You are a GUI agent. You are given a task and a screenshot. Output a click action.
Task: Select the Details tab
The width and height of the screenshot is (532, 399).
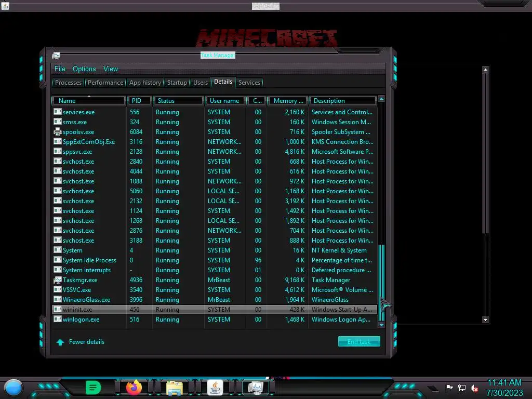coord(223,82)
